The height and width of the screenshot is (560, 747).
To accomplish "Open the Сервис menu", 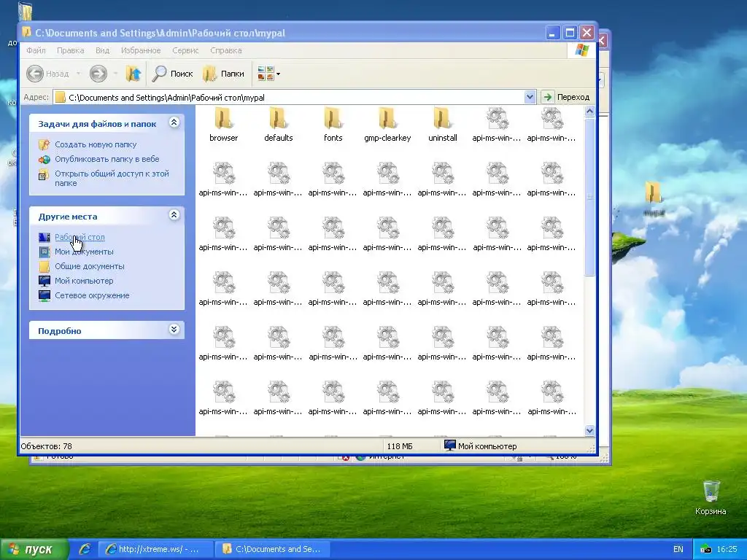I will 185,50.
